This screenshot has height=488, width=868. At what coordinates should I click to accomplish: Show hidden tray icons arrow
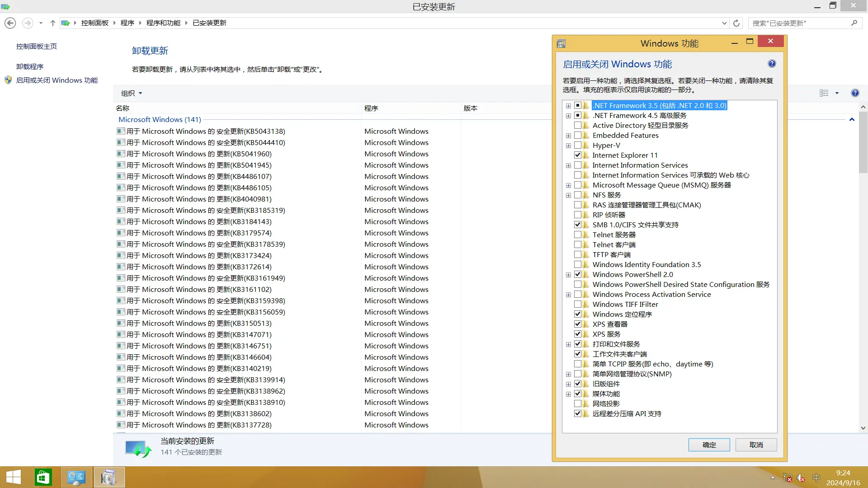(x=773, y=478)
